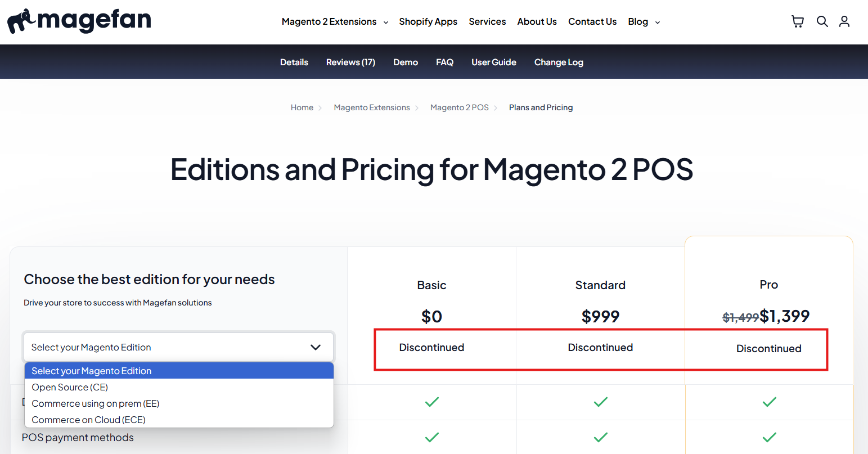This screenshot has width=868, height=454.
Task: Click Discontinued under Pro
Action: coord(768,349)
